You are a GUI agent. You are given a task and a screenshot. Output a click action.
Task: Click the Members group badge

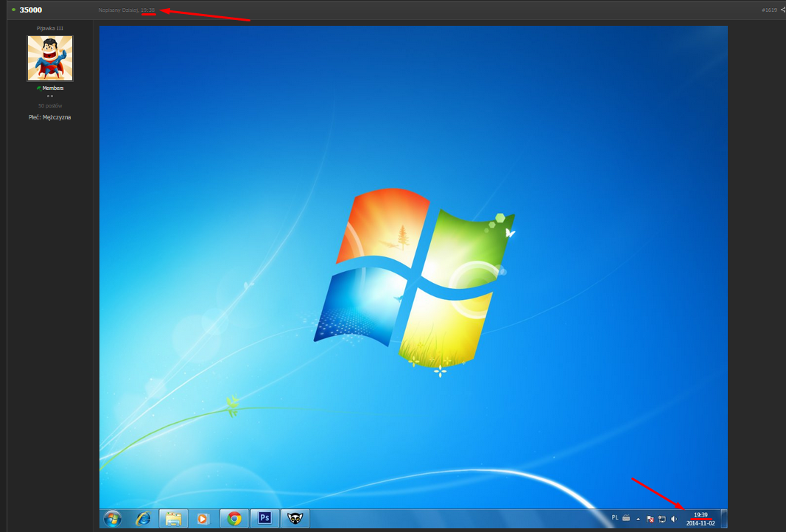pyautogui.click(x=49, y=88)
